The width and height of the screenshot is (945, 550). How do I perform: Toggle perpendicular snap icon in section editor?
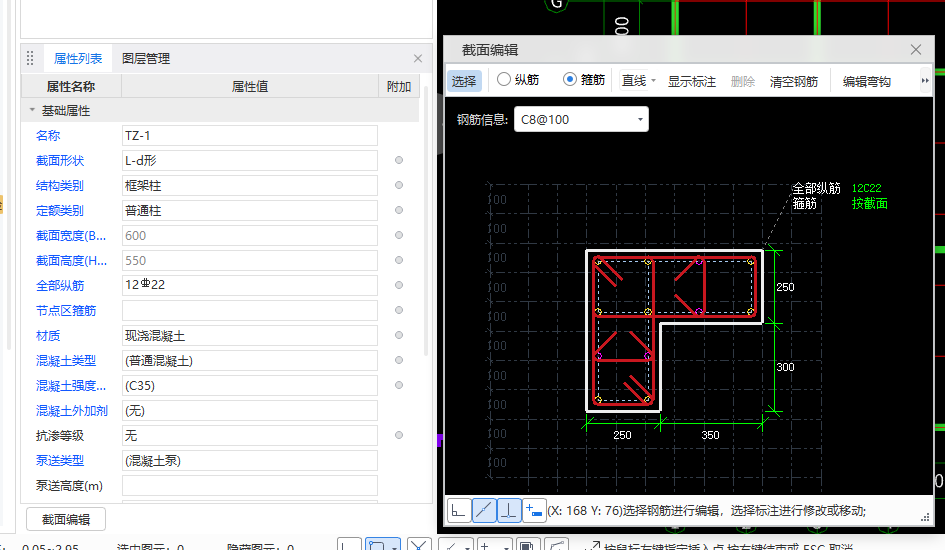(x=509, y=511)
